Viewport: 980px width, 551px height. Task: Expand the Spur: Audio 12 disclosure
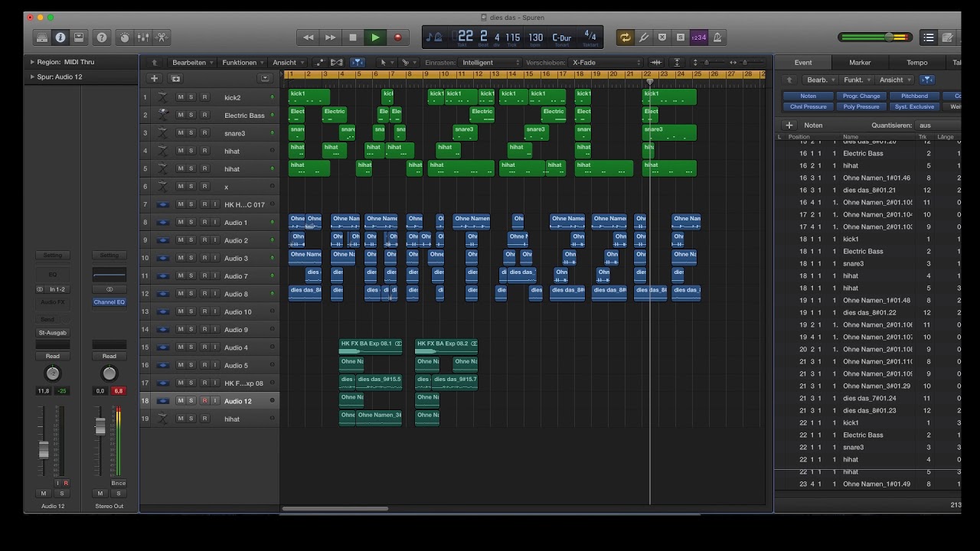click(x=32, y=77)
